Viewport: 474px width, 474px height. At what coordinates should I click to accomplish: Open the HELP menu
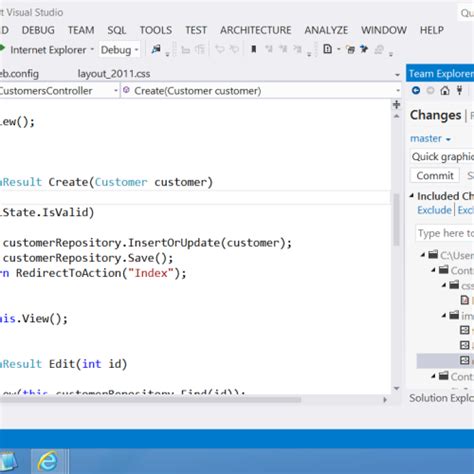point(431,30)
